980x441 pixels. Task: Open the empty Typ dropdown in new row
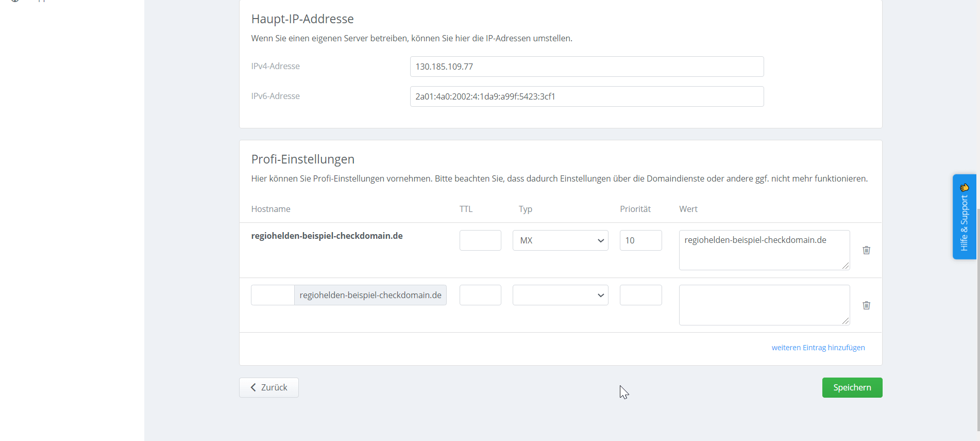pos(560,295)
